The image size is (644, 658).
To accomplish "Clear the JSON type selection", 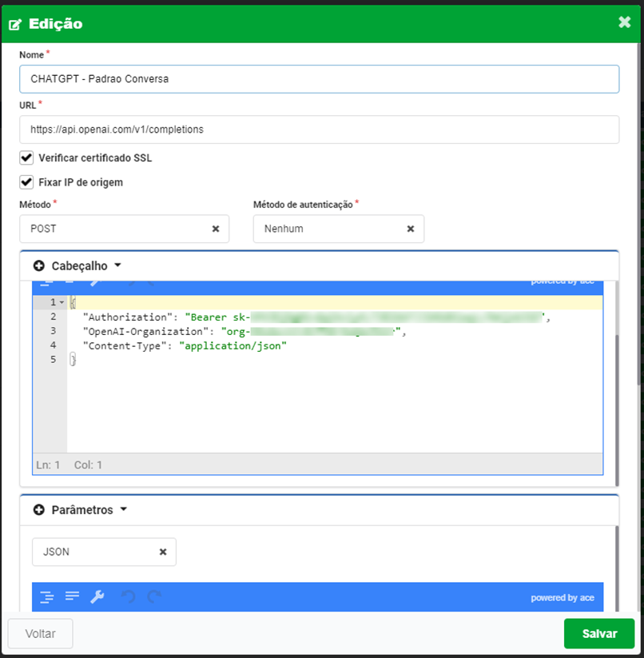I will [x=163, y=552].
